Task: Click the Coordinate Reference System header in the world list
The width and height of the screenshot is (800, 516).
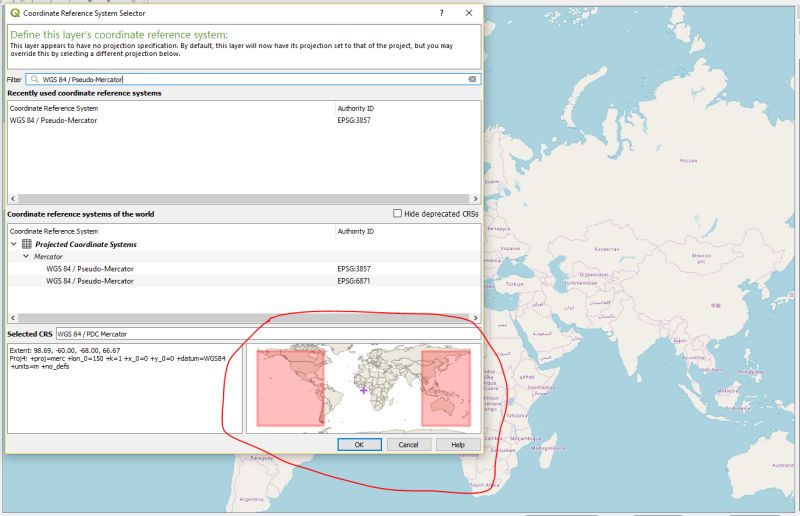Action: [54, 231]
